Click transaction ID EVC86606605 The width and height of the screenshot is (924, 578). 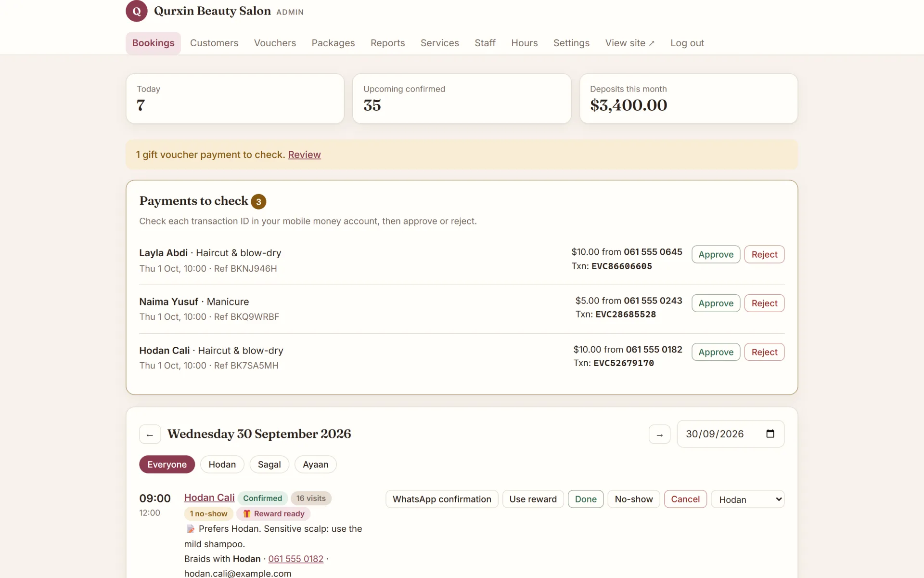pyautogui.click(x=621, y=266)
